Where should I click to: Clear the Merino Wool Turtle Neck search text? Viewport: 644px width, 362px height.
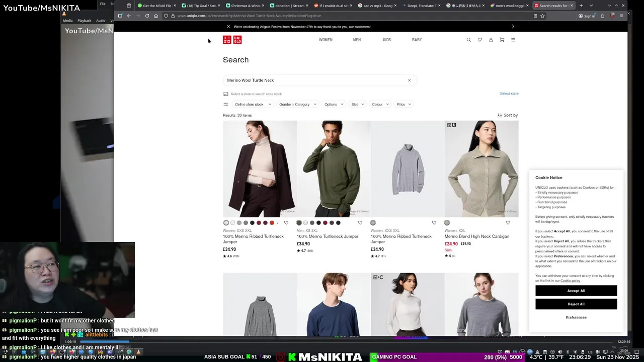point(409,80)
